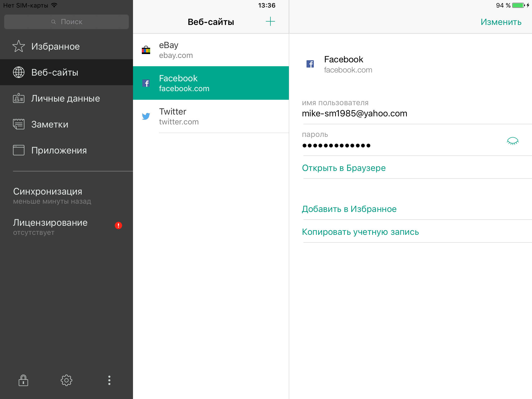Click Изменить to edit the entry
Image resolution: width=532 pixels, height=399 pixels.
pyautogui.click(x=501, y=22)
